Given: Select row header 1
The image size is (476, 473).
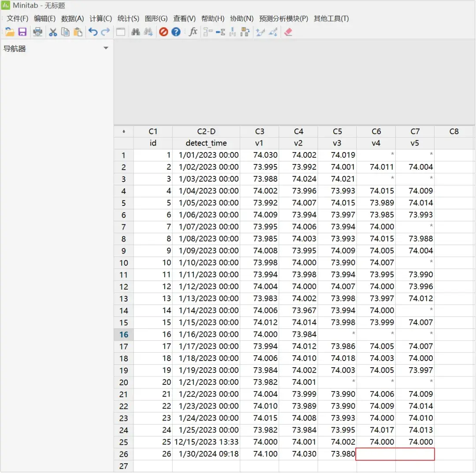Looking at the screenshot, I should pyautogui.click(x=123, y=155).
